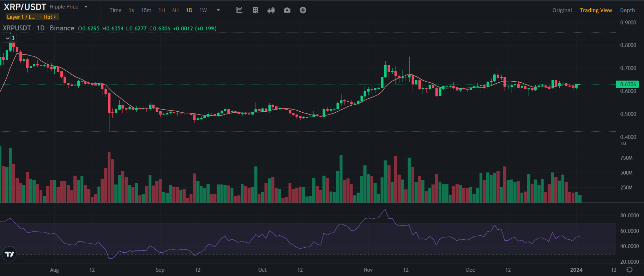This screenshot has width=644, height=276.
Task: Open the candlestick chart style icon
Action: click(x=271, y=10)
